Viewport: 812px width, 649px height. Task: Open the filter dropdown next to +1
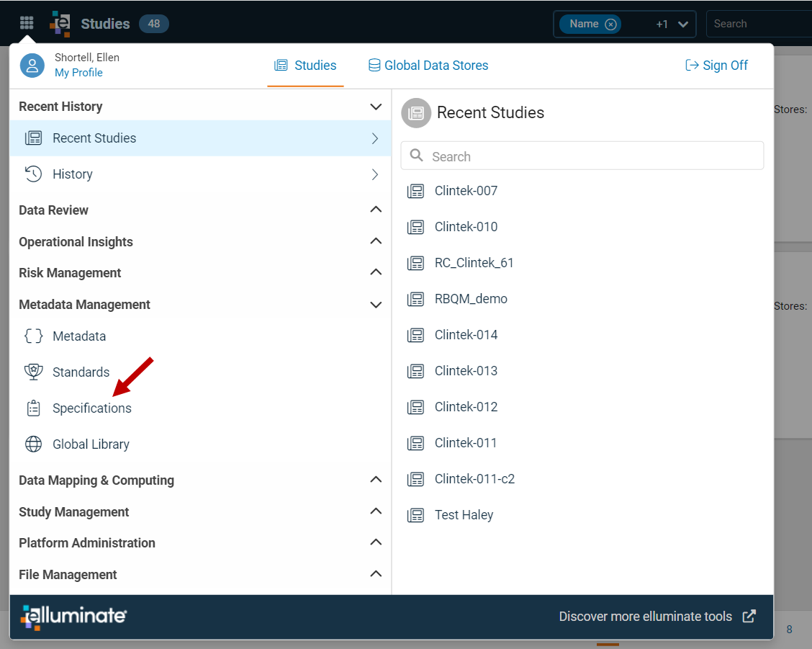point(683,24)
